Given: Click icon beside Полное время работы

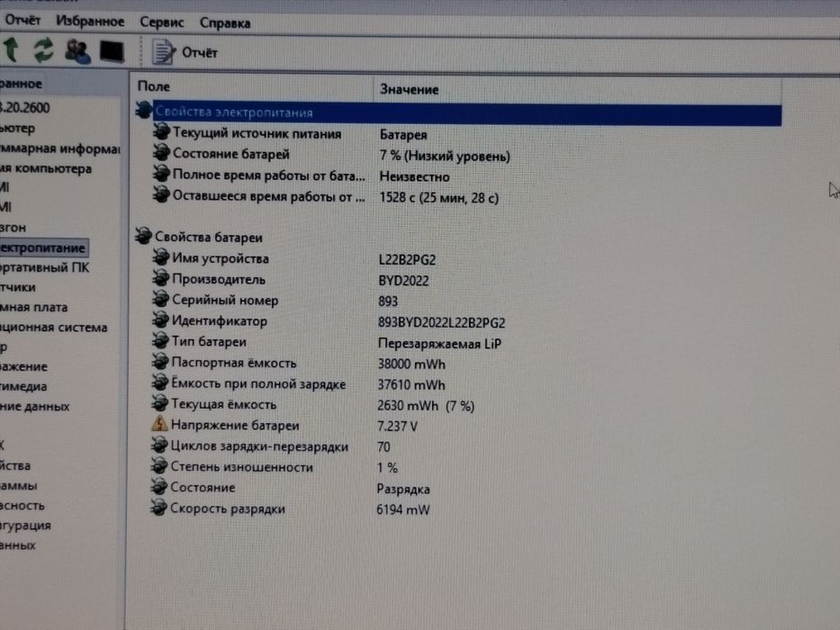Looking at the screenshot, I should pos(161,173).
